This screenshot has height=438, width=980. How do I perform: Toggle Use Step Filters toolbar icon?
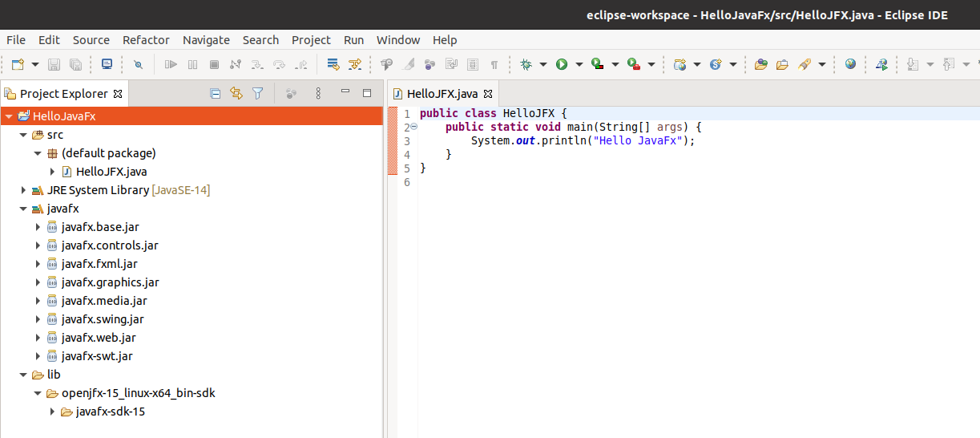355,64
